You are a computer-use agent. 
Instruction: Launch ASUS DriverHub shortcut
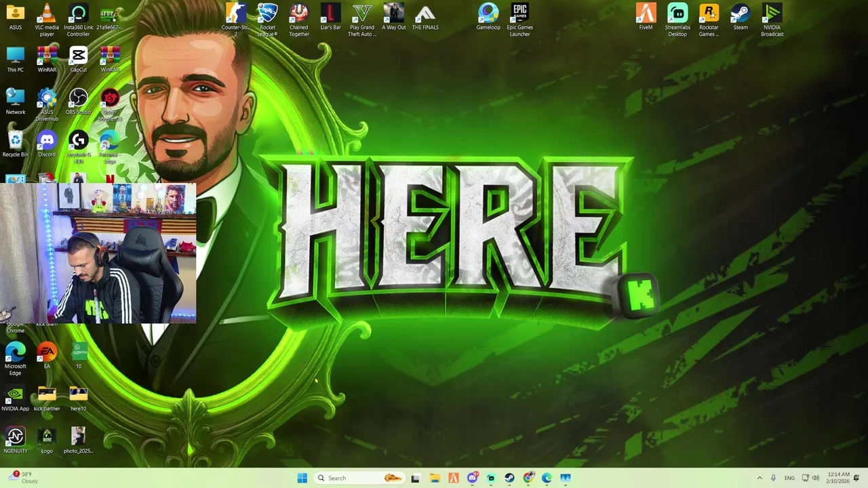click(x=47, y=105)
